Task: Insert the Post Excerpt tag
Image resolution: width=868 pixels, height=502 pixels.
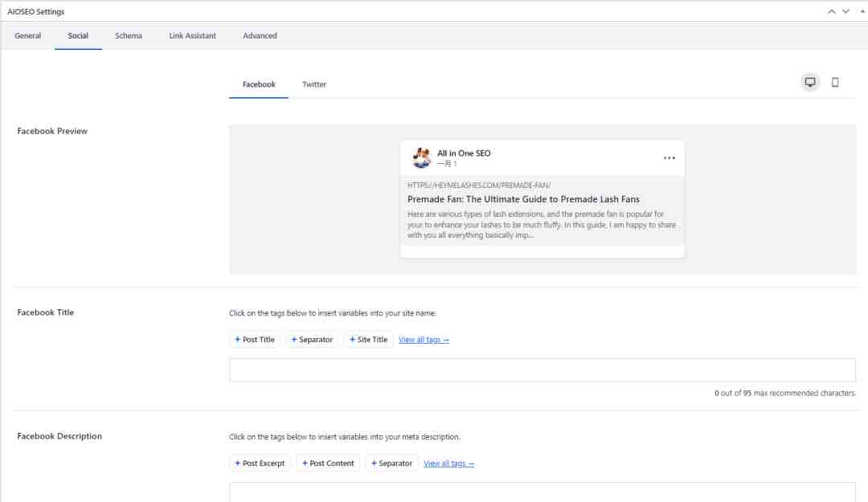Action: 260,463
